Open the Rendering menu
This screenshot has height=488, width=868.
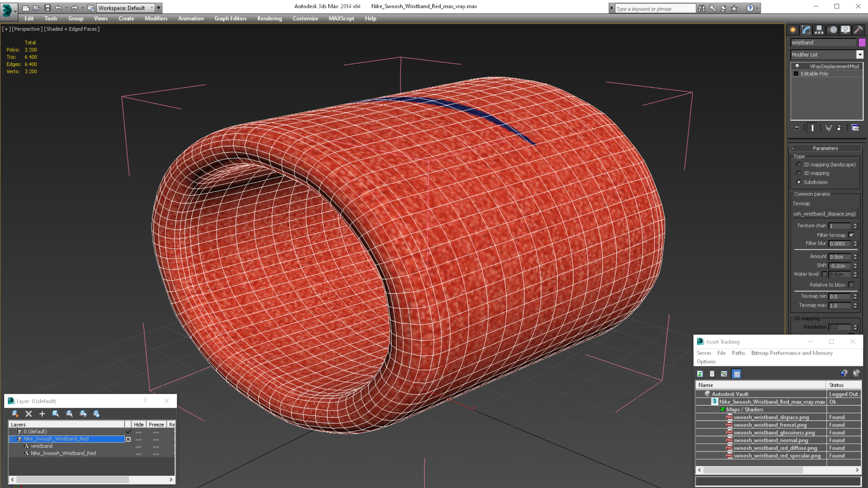[x=269, y=18]
